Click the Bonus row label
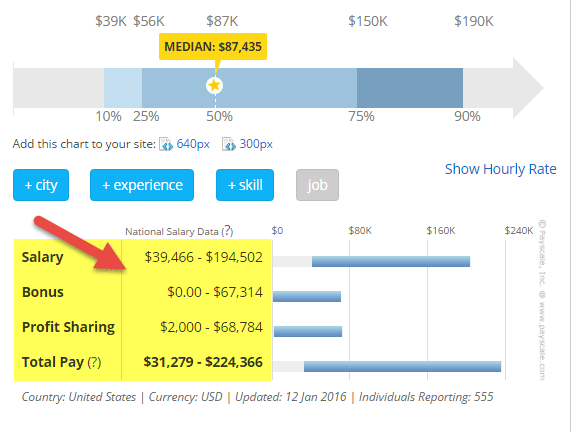Screen dimensions: 571x432 (x=43, y=292)
